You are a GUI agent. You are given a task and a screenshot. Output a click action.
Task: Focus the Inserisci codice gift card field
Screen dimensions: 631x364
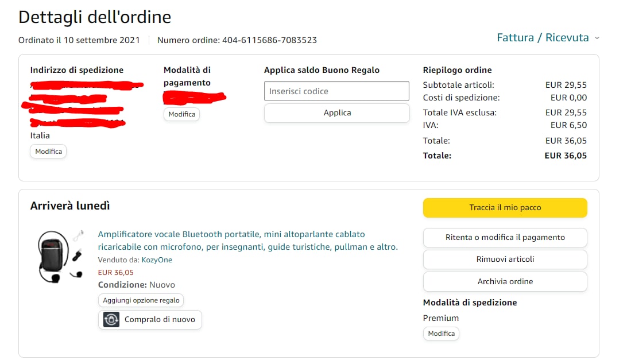tap(337, 91)
